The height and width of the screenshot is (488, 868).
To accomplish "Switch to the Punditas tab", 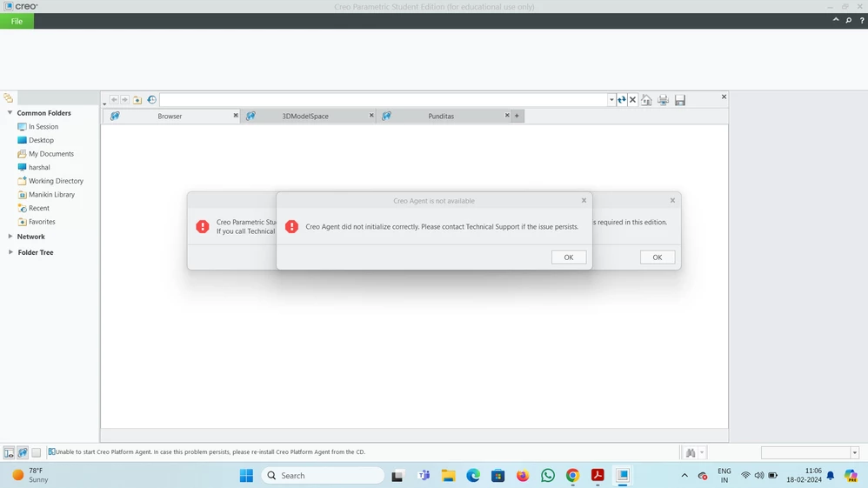I will point(441,116).
